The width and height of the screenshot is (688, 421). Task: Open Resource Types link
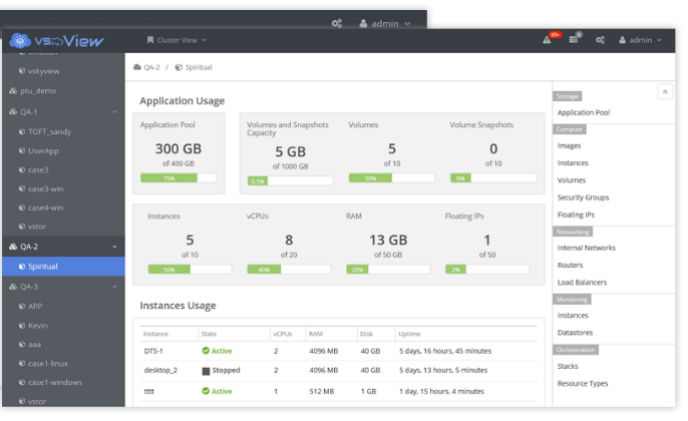[x=583, y=383]
